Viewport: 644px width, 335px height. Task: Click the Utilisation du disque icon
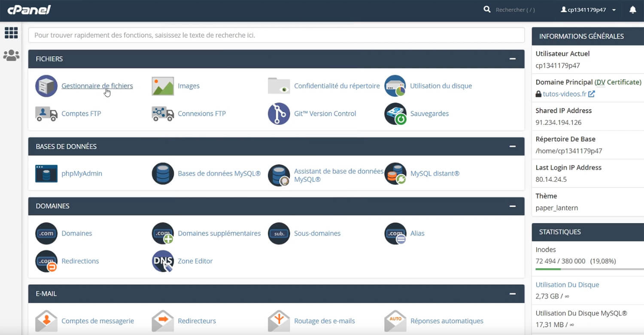click(395, 86)
